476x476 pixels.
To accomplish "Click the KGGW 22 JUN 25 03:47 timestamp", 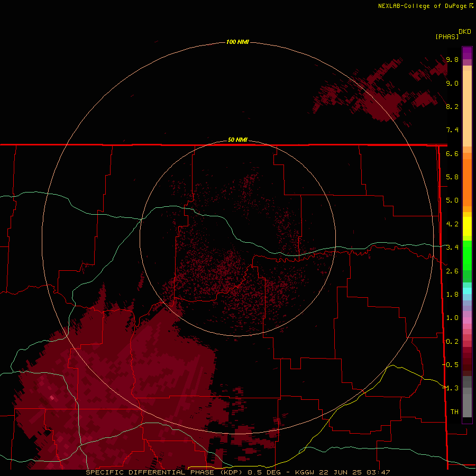I will click(x=343, y=472).
